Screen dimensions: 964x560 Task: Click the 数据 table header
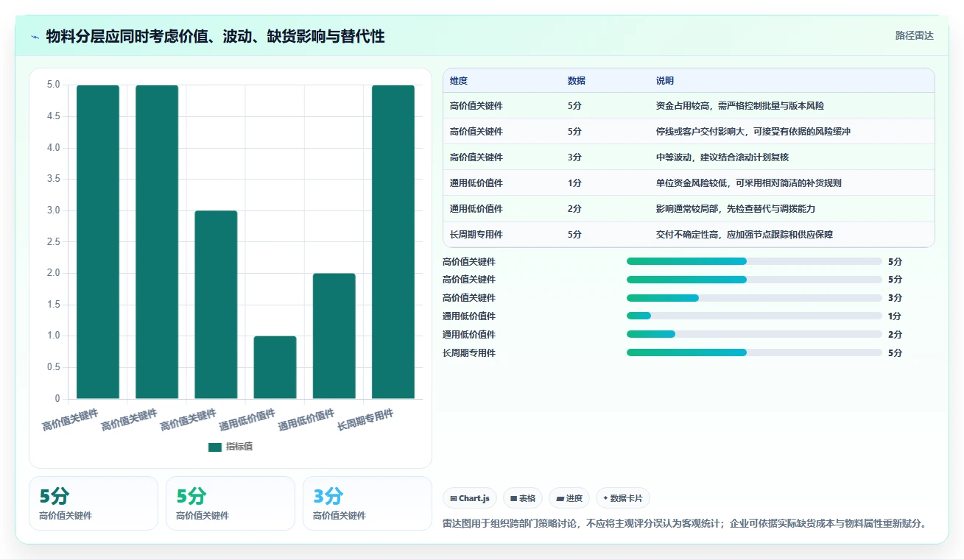click(x=577, y=81)
